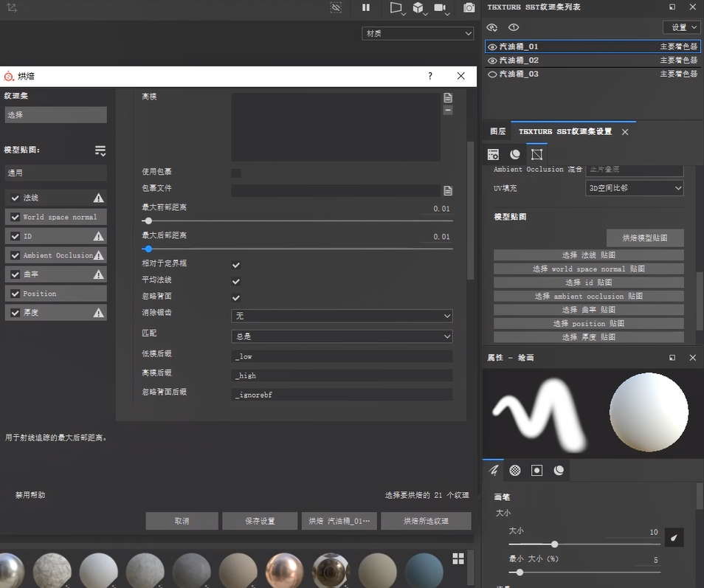The width and height of the screenshot is (704, 588).
Task: Hide the 汽油桶_02 texture set
Action: [493, 60]
